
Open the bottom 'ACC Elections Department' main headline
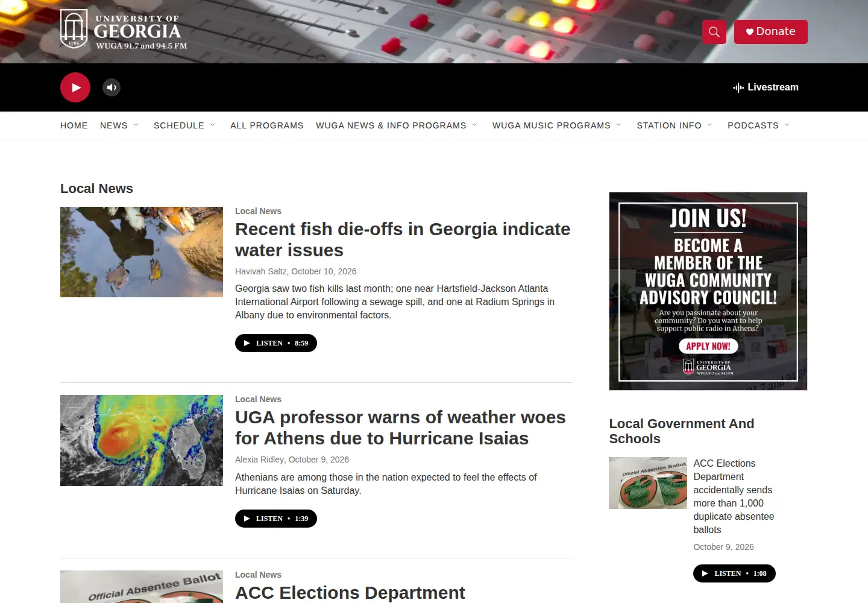pos(350,593)
